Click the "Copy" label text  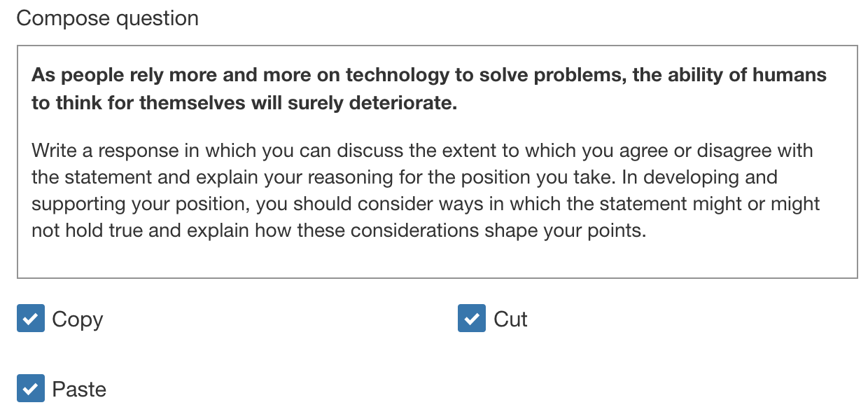click(x=77, y=320)
